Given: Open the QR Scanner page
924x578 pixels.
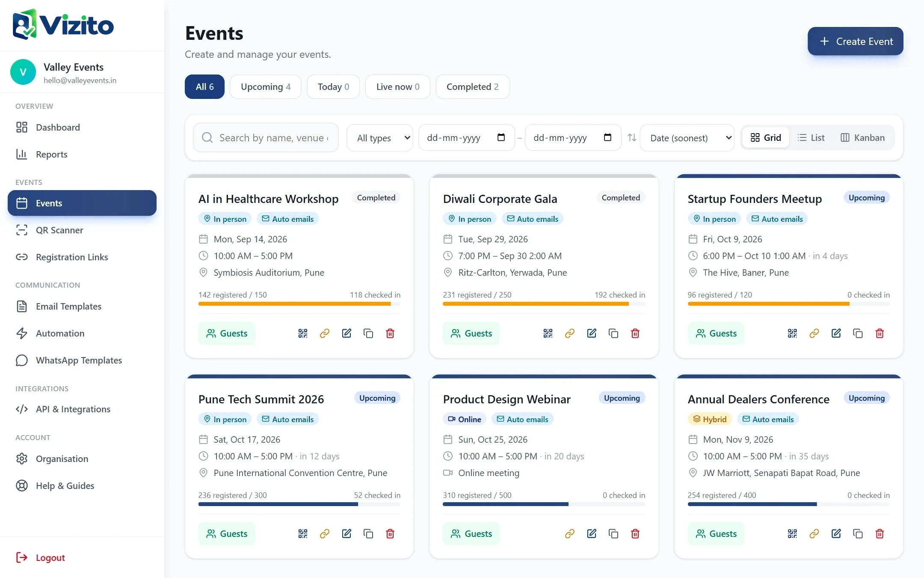Looking at the screenshot, I should point(82,230).
